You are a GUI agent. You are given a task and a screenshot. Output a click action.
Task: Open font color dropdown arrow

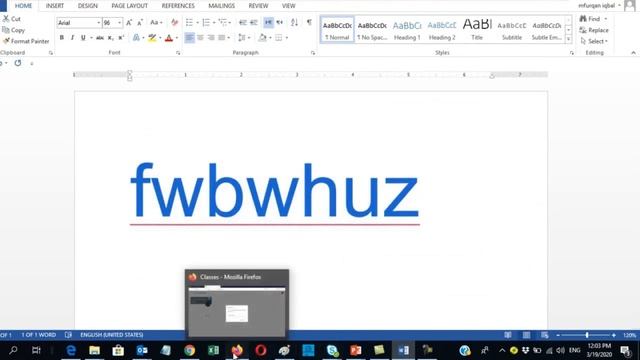coord(177,38)
